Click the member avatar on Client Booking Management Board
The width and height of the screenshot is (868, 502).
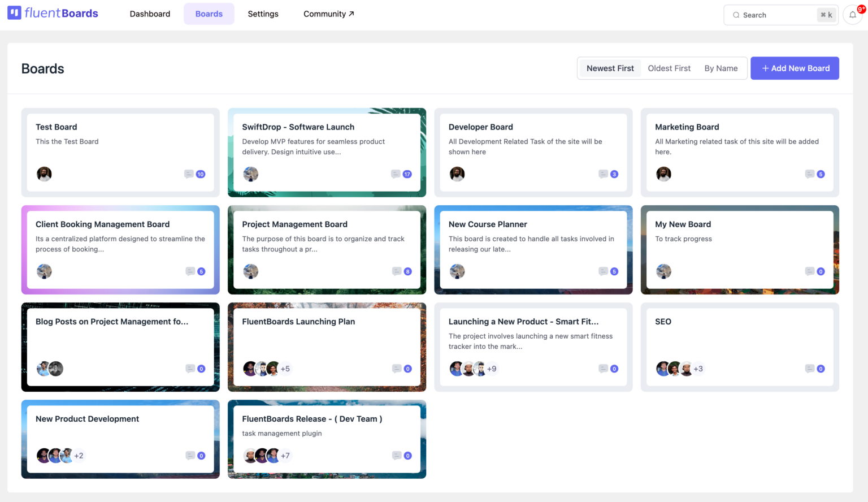[44, 271]
